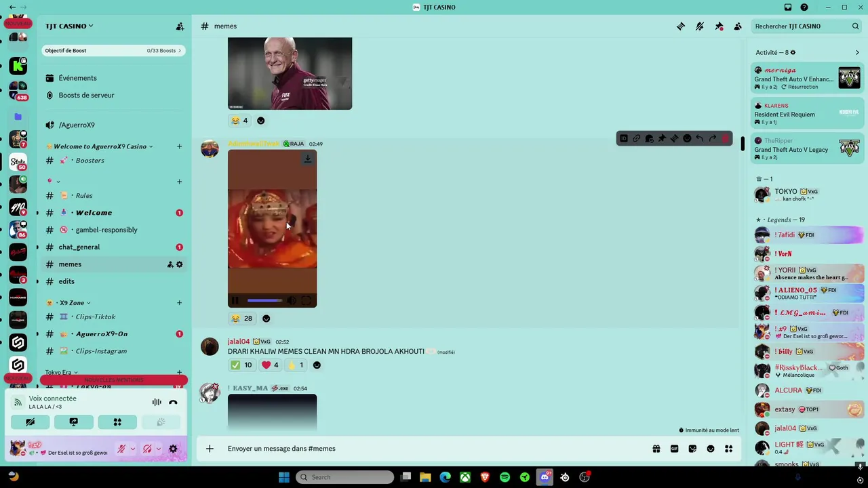Undeafen the headphones
The width and height of the screenshot is (868, 488).
[x=146, y=449]
